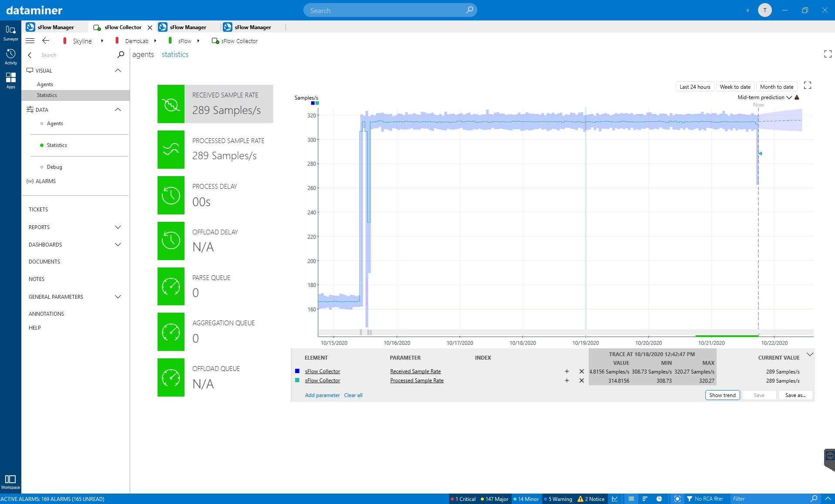Click the user avatar T icon
The width and height of the screenshot is (835, 504).
click(765, 10)
